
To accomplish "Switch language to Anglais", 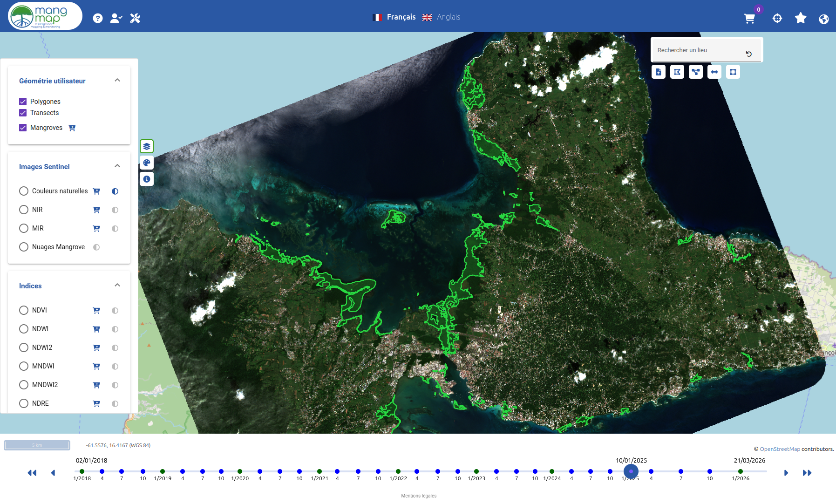I will [x=442, y=17].
